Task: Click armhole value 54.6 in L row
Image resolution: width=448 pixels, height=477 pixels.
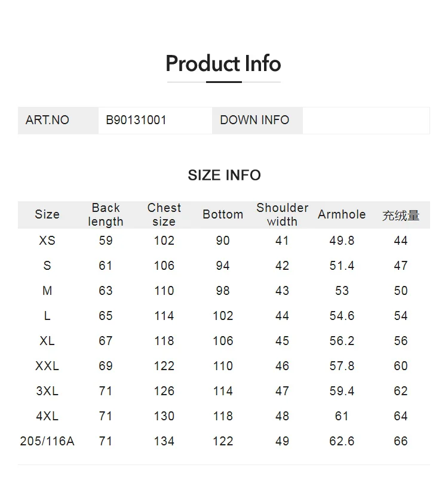Action: tap(342, 316)
